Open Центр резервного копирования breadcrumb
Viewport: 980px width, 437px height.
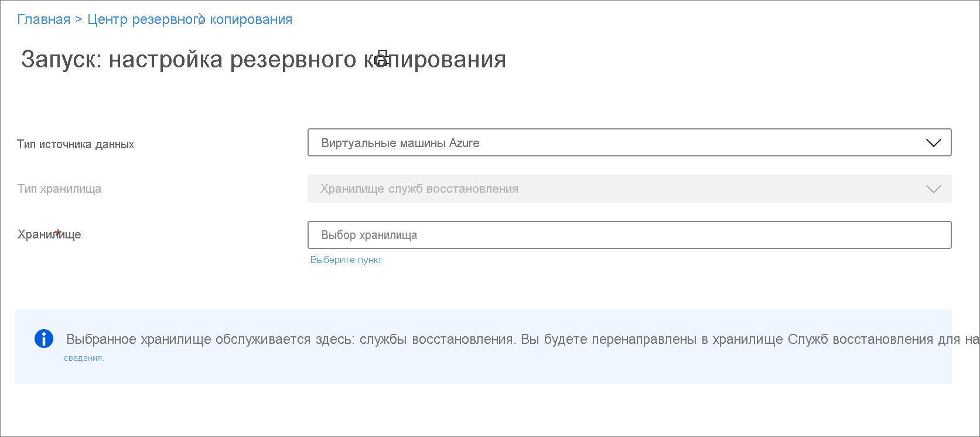[x=190, y=19]
